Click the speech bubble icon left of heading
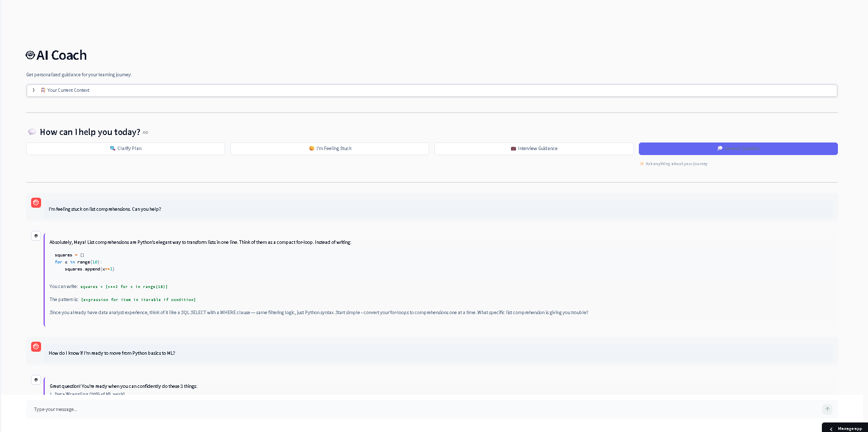Image resolution: width=868 pixels, height=432 pixels. click(x=32, y=132)
